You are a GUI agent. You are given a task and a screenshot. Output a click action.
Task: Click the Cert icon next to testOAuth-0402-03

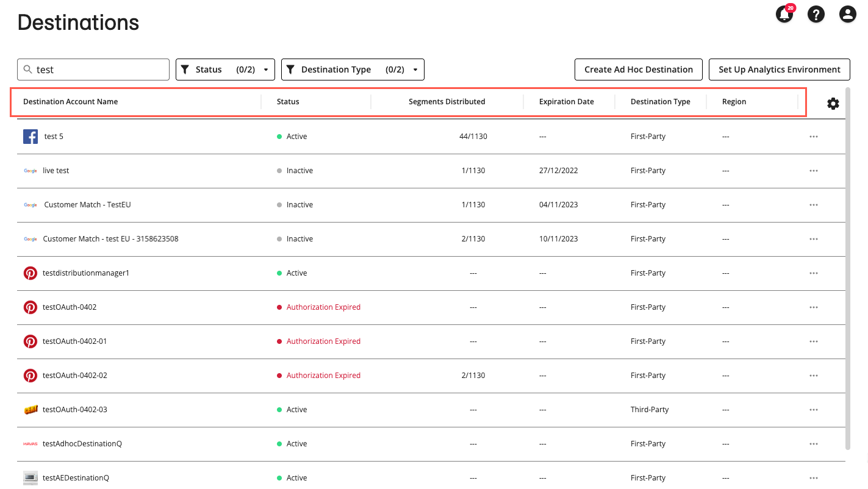point(30,409)
